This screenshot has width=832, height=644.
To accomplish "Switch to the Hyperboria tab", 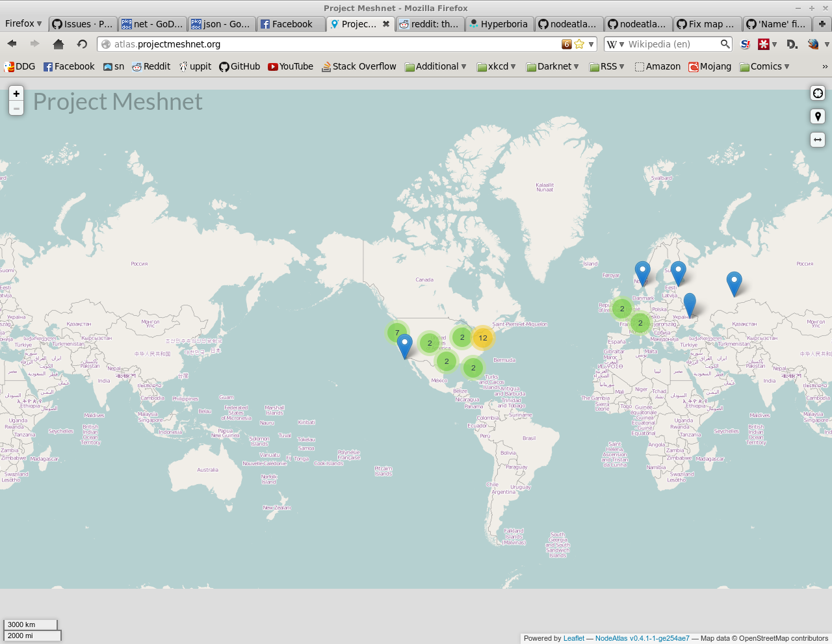I will click(x=499, y=24).
